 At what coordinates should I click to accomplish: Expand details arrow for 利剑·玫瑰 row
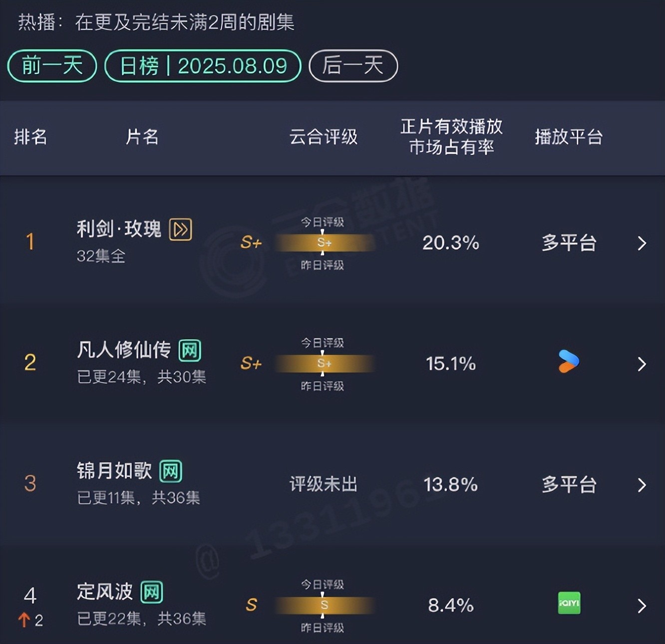(642, 243)
